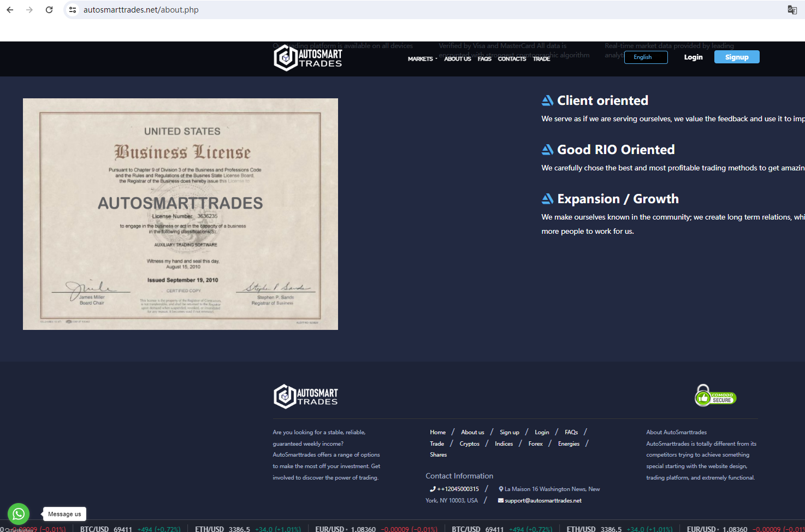Click the Expansion / Growth triangle icon

(548, 199)
